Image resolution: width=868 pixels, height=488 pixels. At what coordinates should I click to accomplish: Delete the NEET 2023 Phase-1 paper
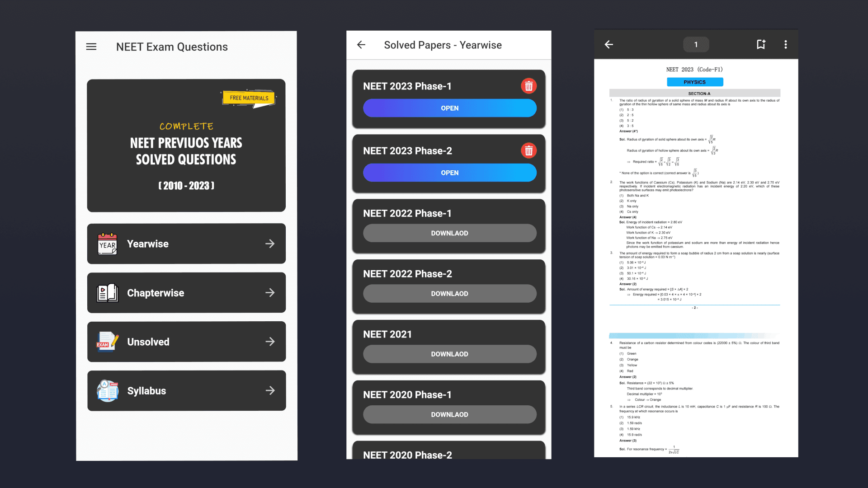click(528, 85)
